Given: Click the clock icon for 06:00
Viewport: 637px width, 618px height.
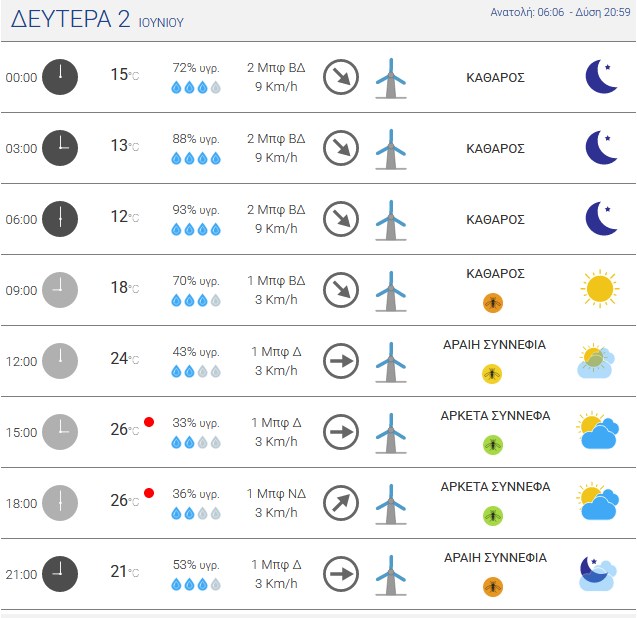Looking at the screenshot, I should (x=60, y=219).
